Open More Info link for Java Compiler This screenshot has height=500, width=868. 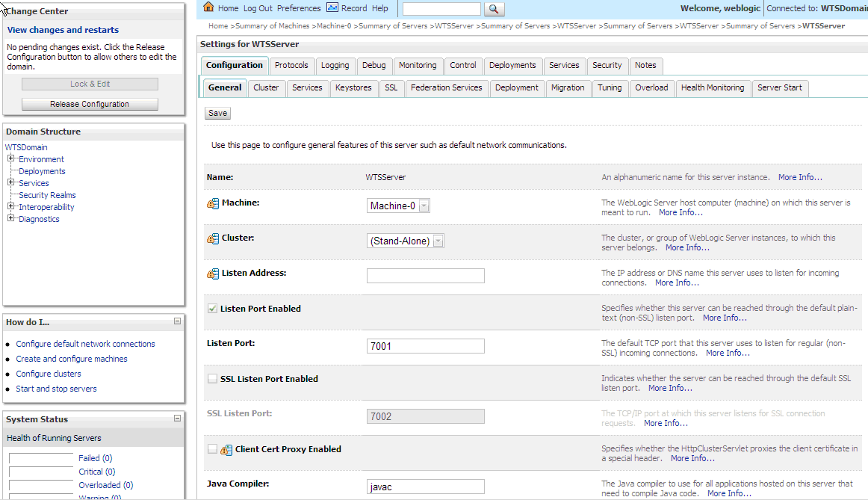click(x=729, y=493)
